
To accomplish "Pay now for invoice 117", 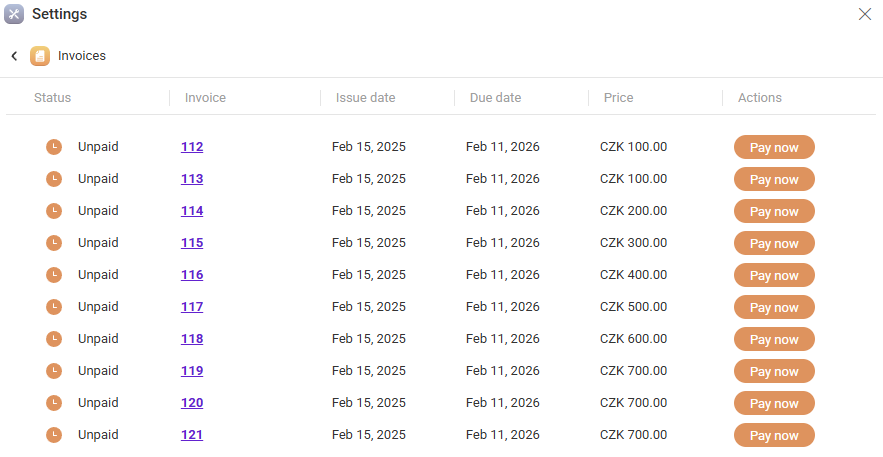I will point(774,307).
